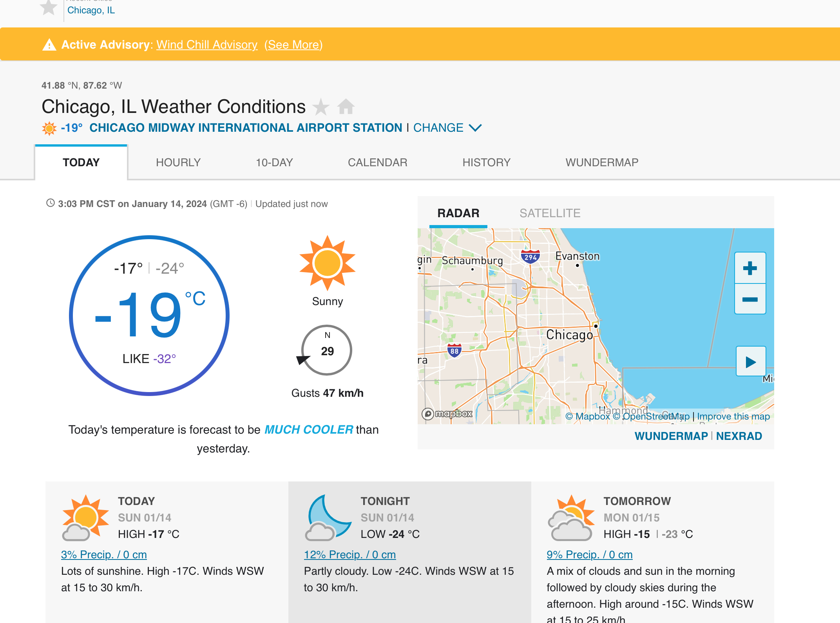Switch to the SATELLITE map view
This screenshot has width=840, height=623.
(x=550, y=213)
